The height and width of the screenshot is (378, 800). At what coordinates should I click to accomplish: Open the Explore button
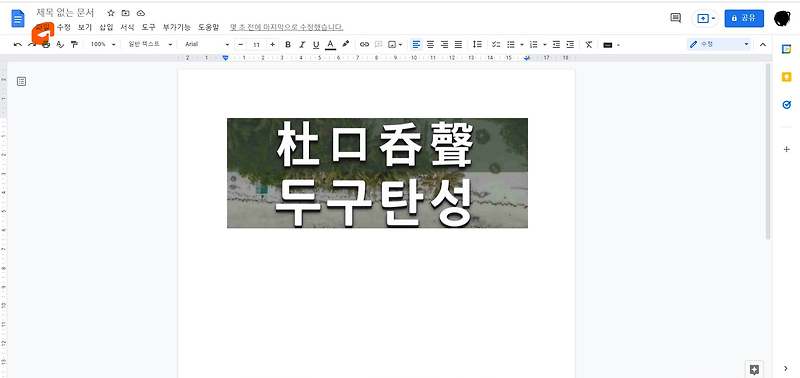coord(754,369)
